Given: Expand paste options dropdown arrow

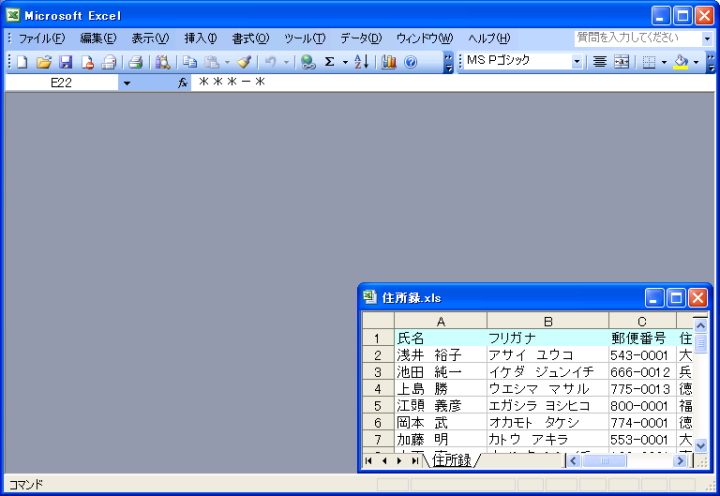Looking at the screenshot, I should coord(227,62).
